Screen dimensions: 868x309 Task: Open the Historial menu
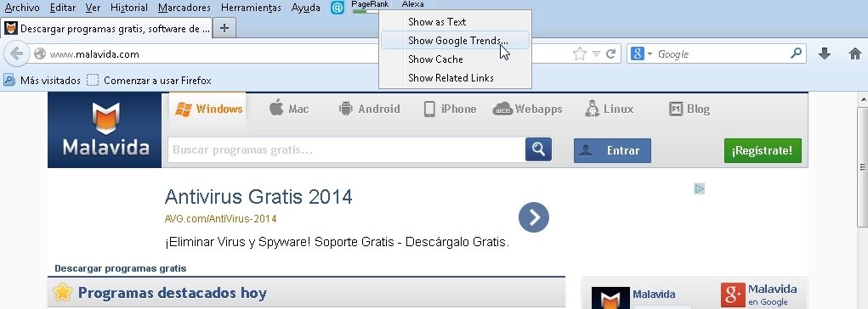point(129,8)
